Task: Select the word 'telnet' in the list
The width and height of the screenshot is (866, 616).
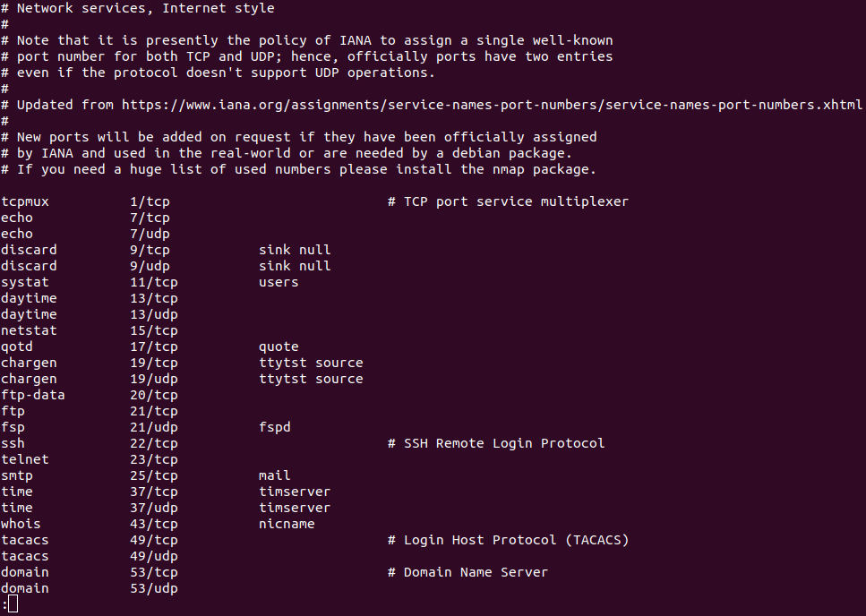Action: (x=25, y=459)
